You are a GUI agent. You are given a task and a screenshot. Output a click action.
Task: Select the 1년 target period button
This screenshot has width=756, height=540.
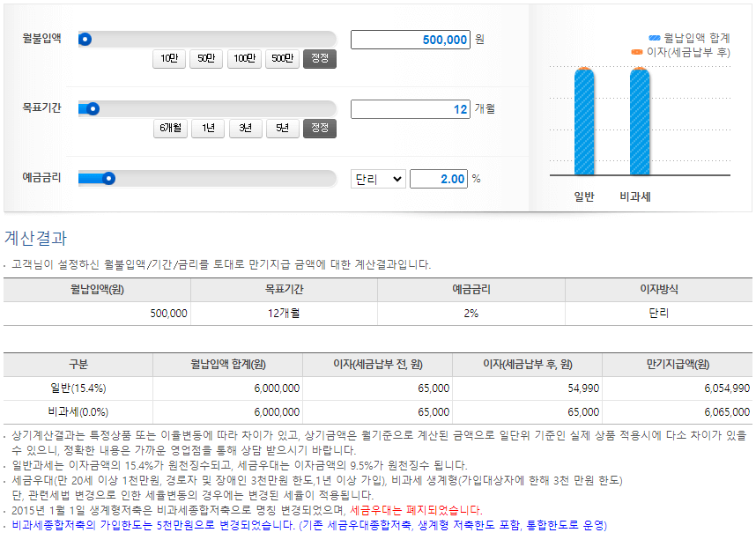(207, 128)
